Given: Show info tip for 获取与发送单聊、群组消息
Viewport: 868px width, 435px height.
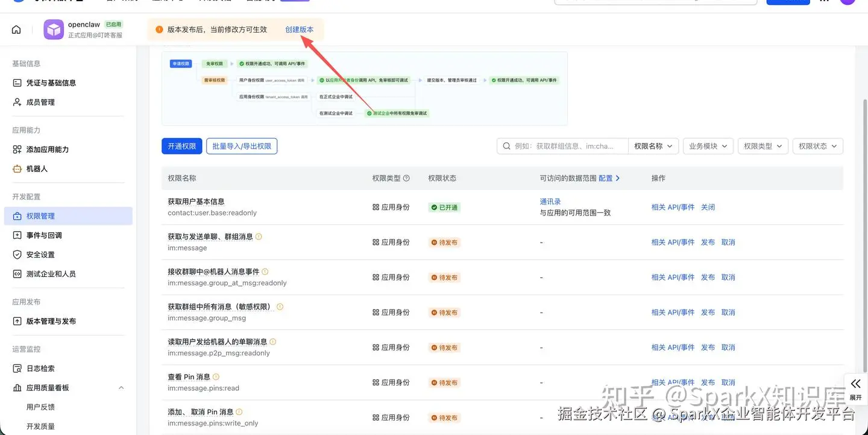Looking at the screenshot, I should 259,237.
